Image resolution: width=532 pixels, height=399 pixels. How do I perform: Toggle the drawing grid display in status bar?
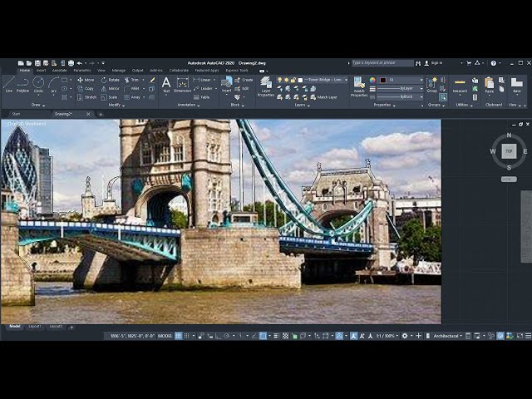178,336
